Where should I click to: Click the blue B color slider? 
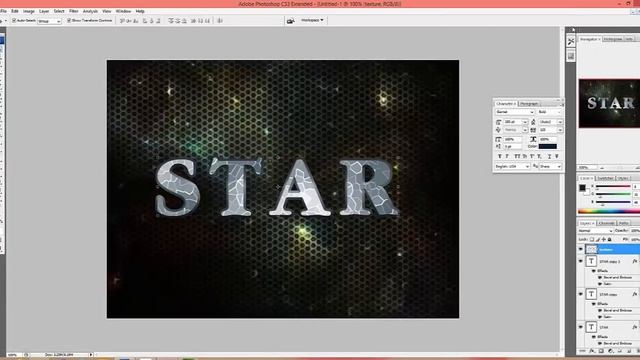tap(613, 202)
